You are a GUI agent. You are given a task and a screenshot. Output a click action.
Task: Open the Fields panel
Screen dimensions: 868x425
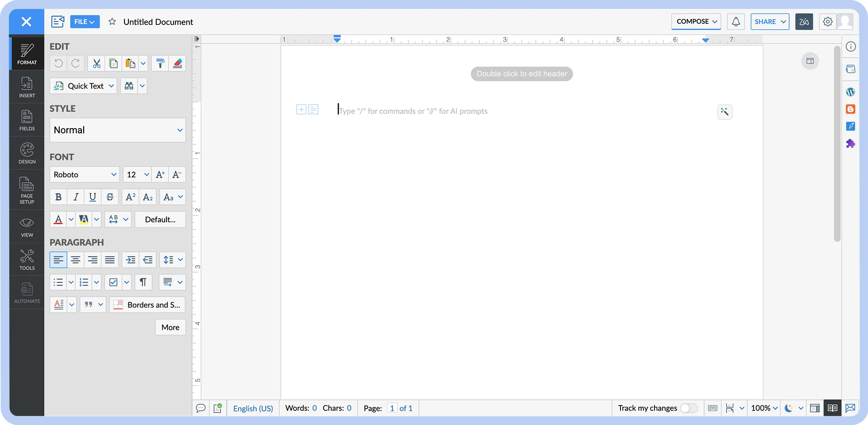point(27,120)
